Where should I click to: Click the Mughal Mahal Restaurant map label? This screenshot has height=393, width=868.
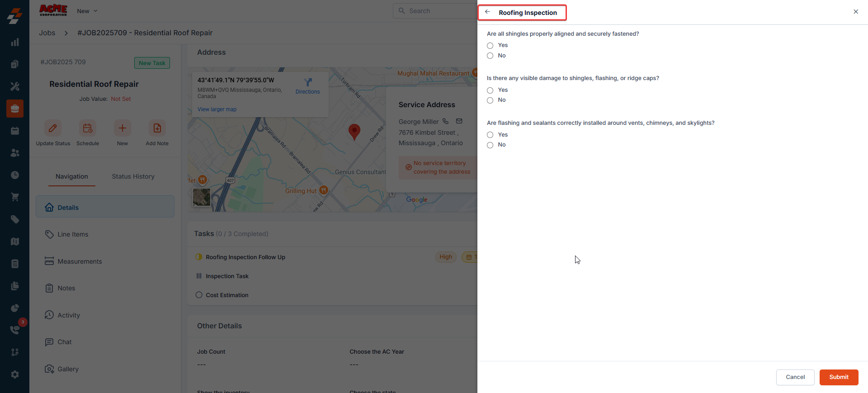(x=433, y=73)
